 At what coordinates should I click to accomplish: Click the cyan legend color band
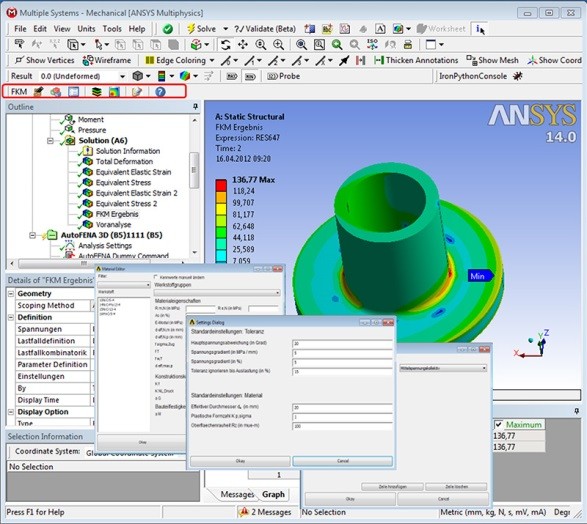click(221, 256)
